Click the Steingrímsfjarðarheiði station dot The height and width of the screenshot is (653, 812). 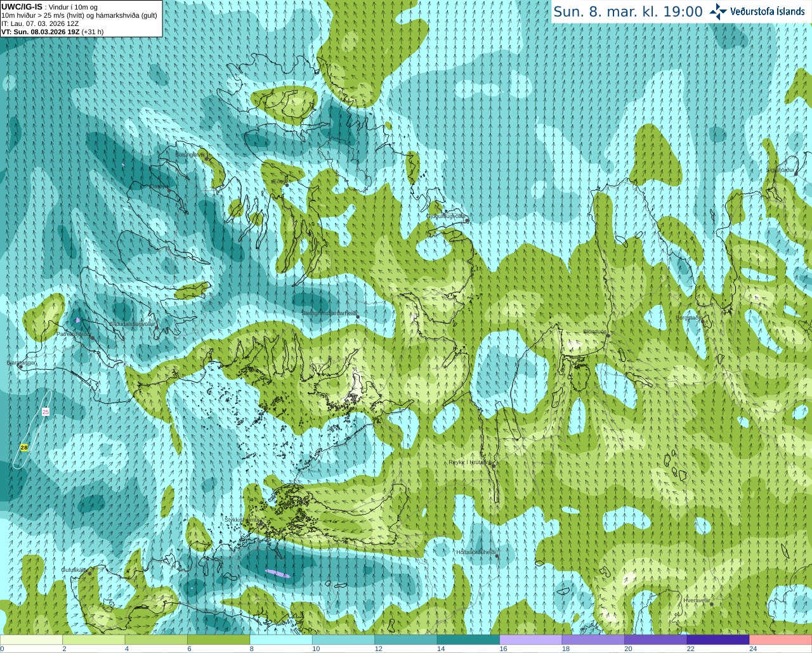click(x=358, y=316)
